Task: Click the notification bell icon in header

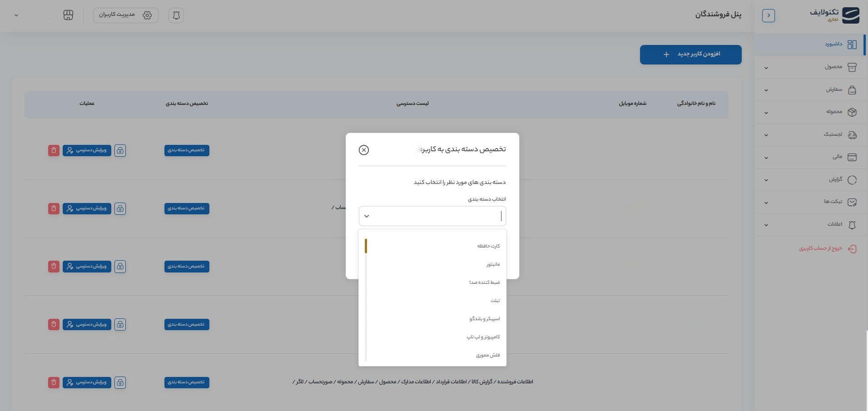Action: click(176, 15)
